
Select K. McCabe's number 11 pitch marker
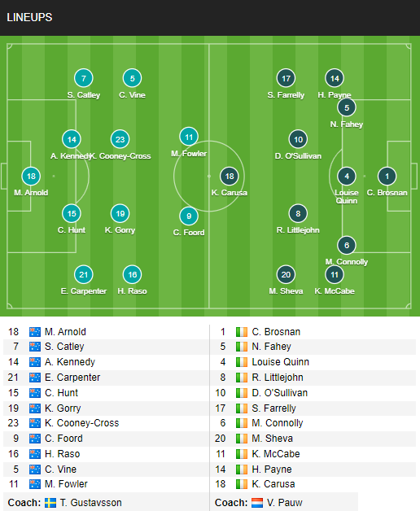(x=335, y=275)
